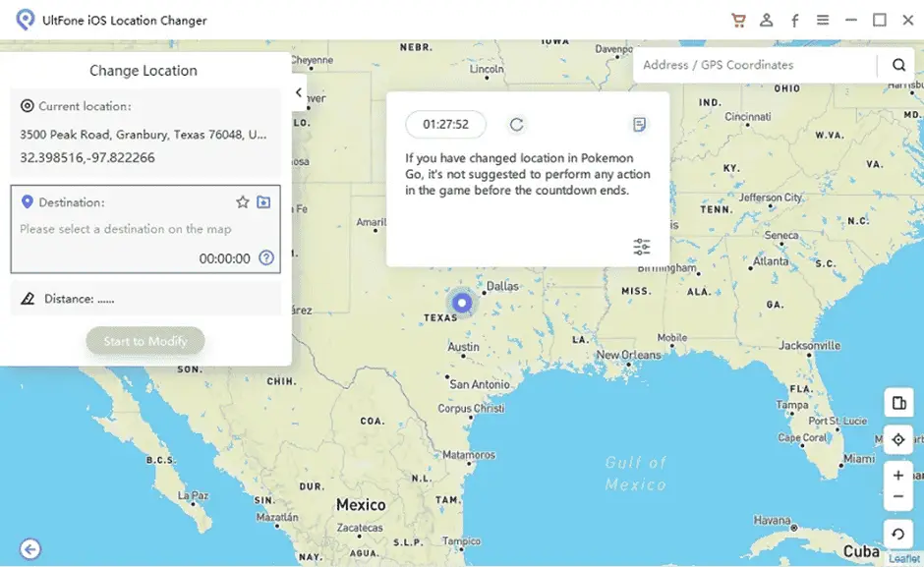Open saved locations folder icon
924x567 pixels.
pos(263,202)
